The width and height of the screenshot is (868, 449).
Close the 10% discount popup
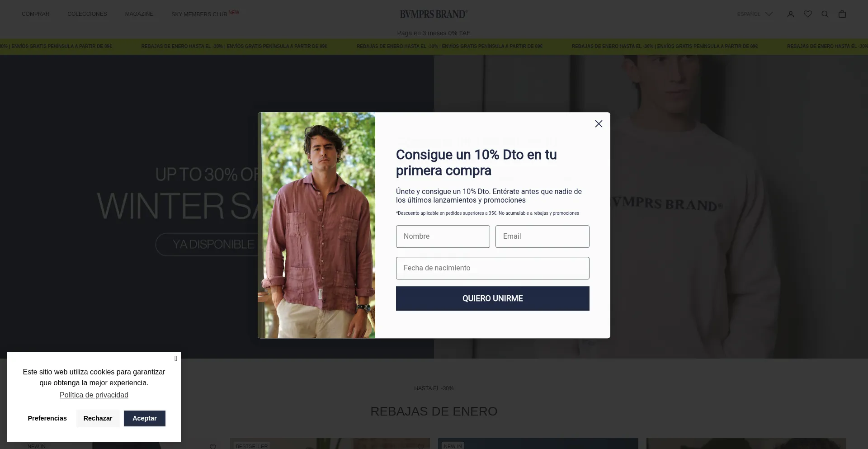[599, 124]
